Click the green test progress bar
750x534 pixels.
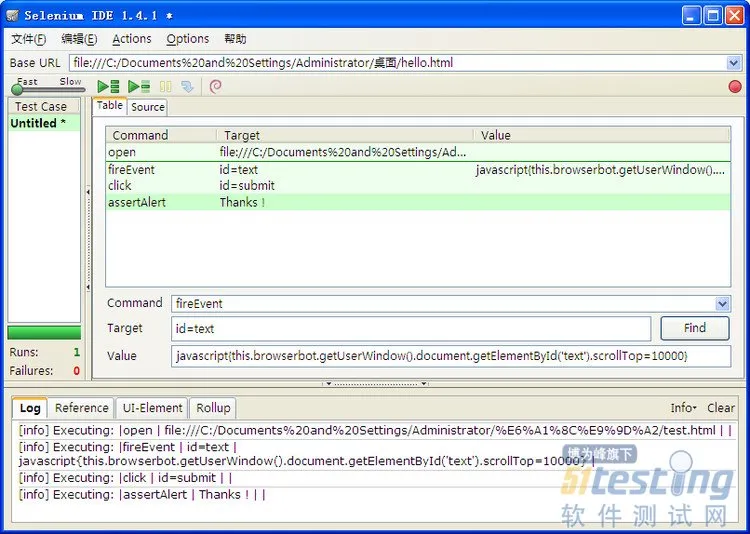click(x=44, y=332)
